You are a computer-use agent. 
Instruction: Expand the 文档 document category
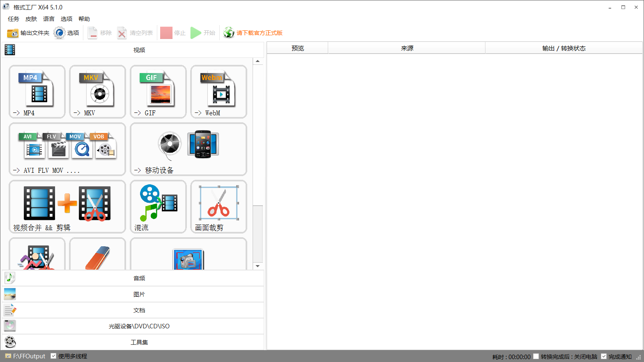tap(133, 310)
